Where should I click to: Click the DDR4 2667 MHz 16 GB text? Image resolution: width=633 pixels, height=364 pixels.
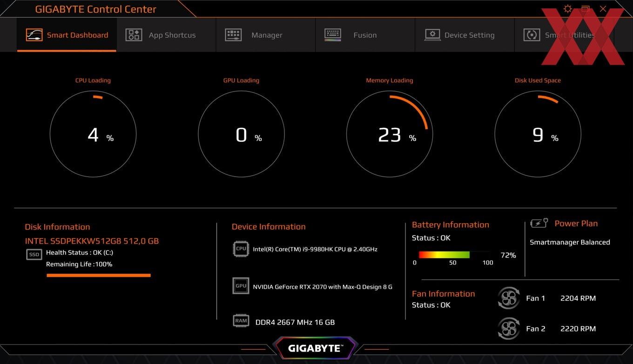[x=295, y=322]
